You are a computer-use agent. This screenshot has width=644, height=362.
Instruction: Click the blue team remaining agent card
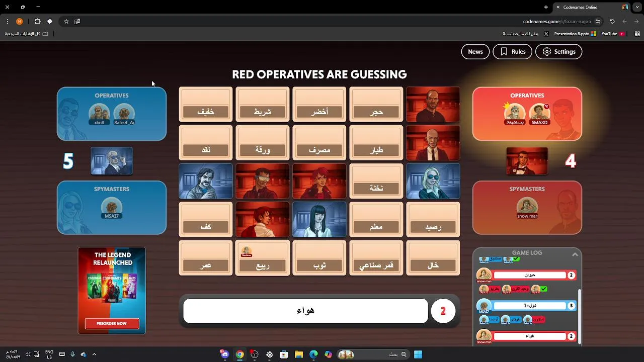[x=112, y=161]
